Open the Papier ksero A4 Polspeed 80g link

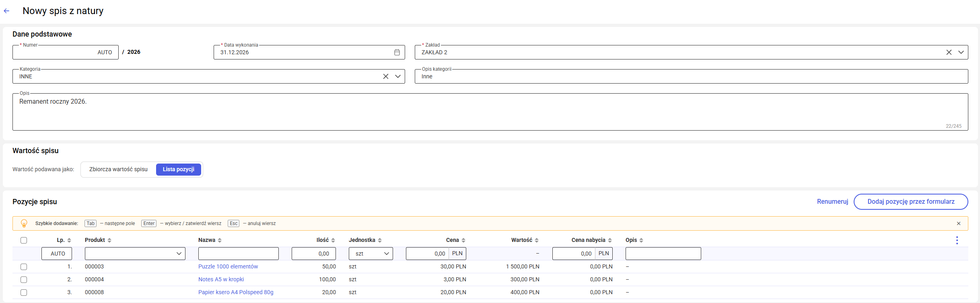point(236,293)
